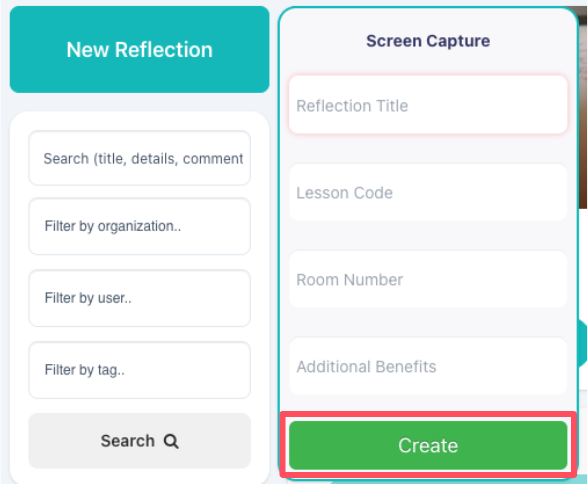
Task: Select the Room Number input
Action: [428, 279]
